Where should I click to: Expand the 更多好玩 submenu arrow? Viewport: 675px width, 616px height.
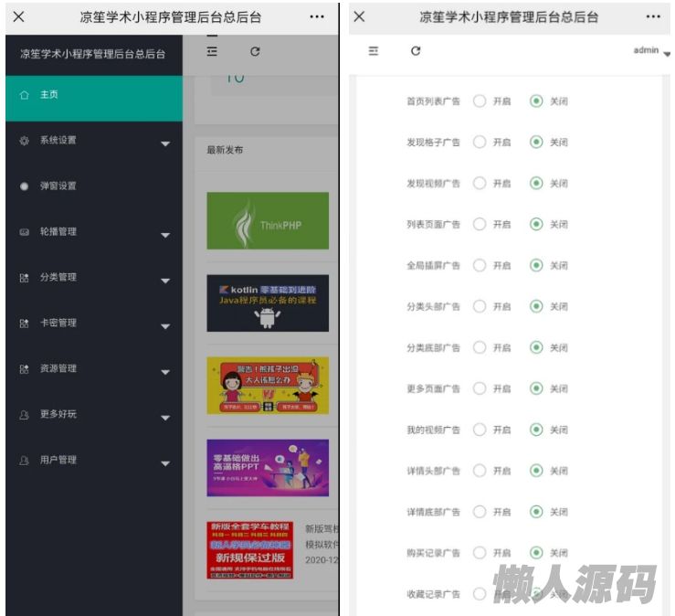165,418
